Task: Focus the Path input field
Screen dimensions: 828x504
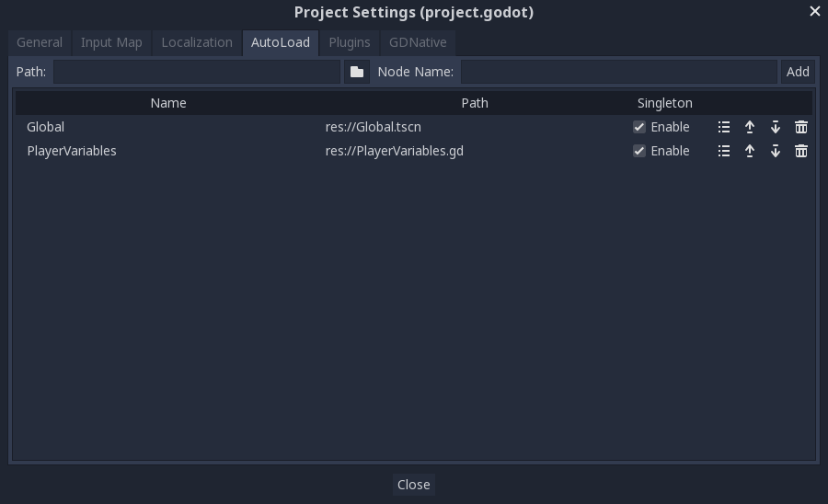Action: coord(197,72)
